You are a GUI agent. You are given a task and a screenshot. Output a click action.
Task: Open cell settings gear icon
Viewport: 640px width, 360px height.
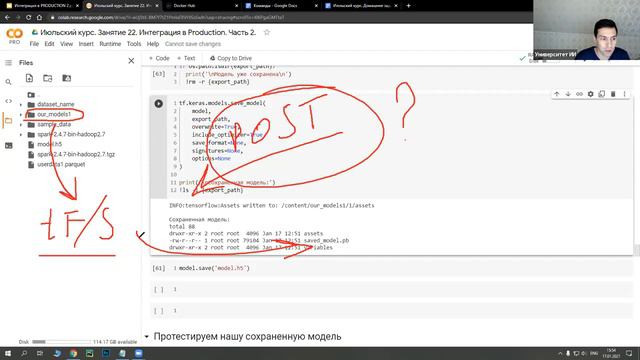pyautogui.click(x=590, y=94)
